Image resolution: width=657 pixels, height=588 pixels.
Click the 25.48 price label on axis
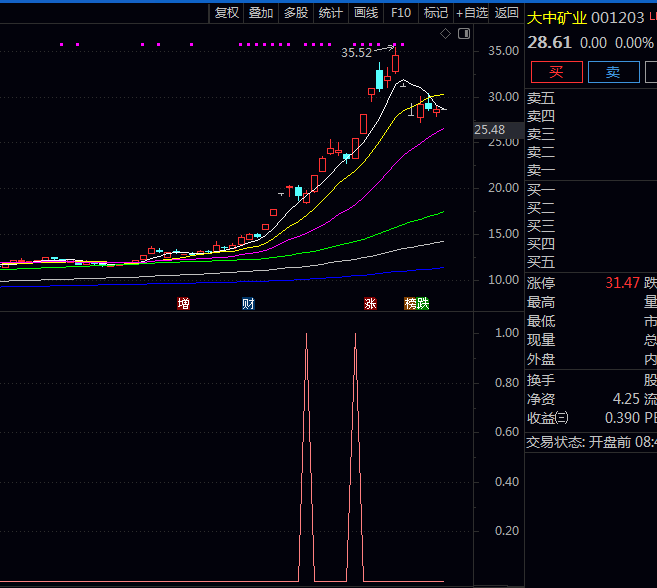[x=489, y=130]
